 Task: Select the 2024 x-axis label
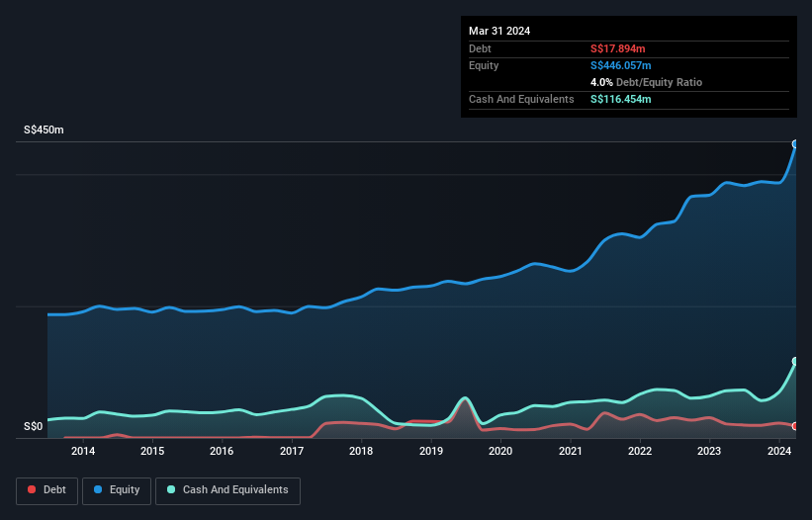point(778,452)
